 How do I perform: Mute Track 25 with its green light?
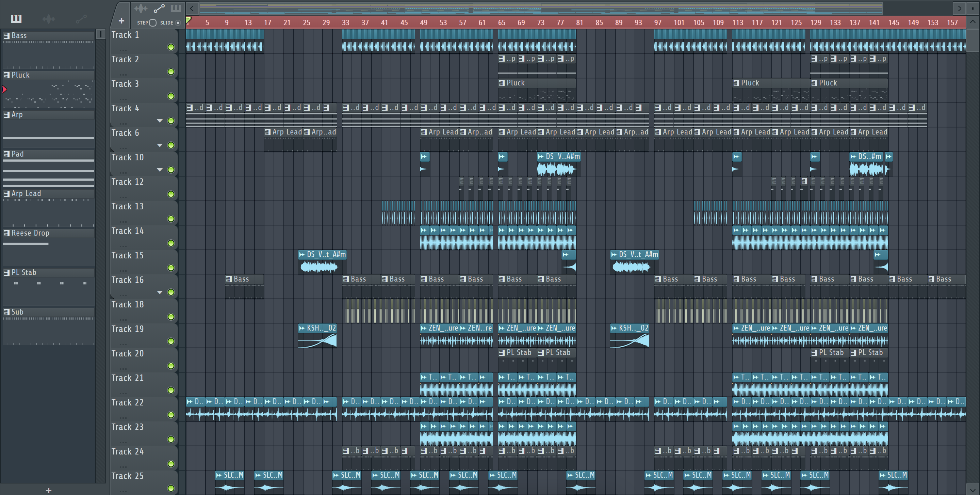171,488
